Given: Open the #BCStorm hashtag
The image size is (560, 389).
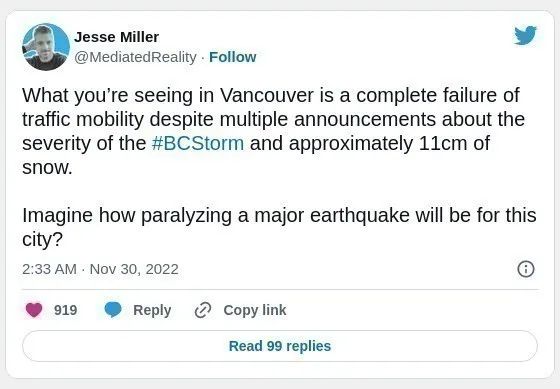Looking at the screenshot, I should pos(198,143).
